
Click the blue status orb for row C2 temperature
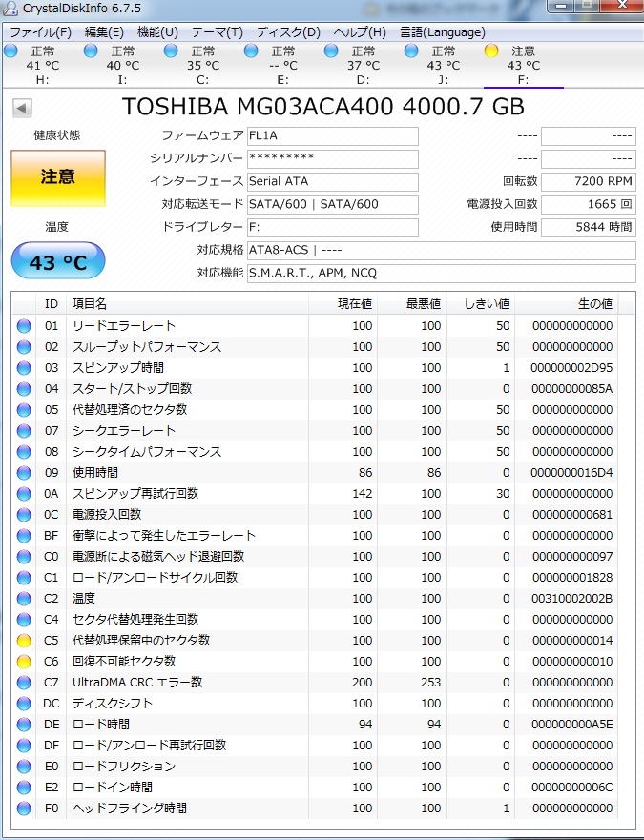point(24,598)
